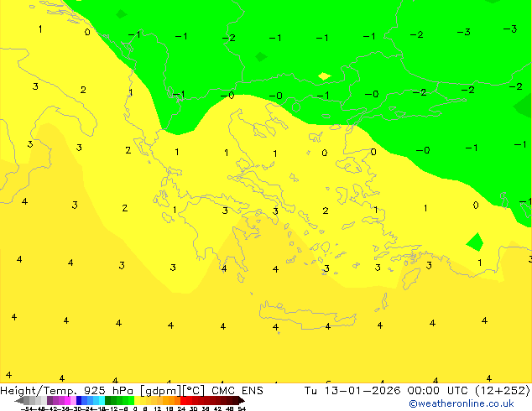Image resolution: width=532 pixels, height=411 pixels.
Task: Click the Height/Temp. 925 hPa title text
Action: point(66,391)
